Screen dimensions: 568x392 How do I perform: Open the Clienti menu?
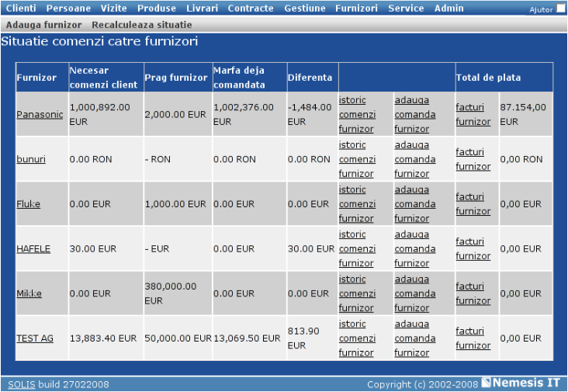[x=21, y=8]
